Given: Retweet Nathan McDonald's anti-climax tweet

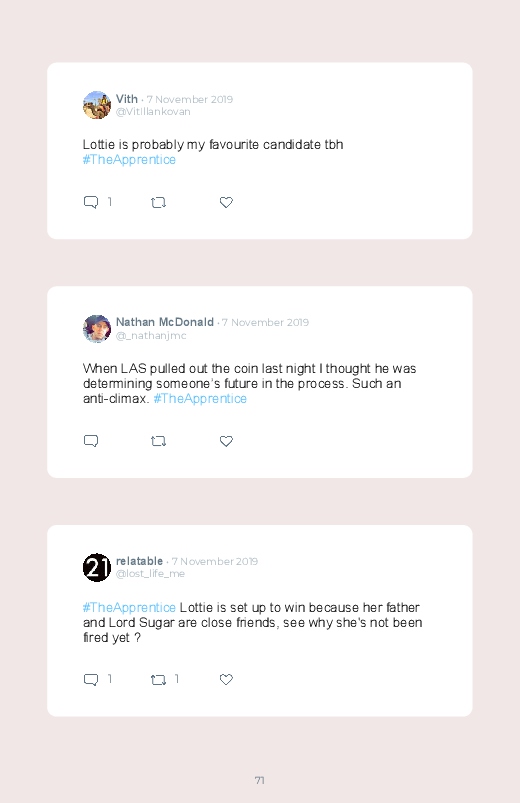Looking at the screenshot, I should pyautogui.click(x=158, y=441).
